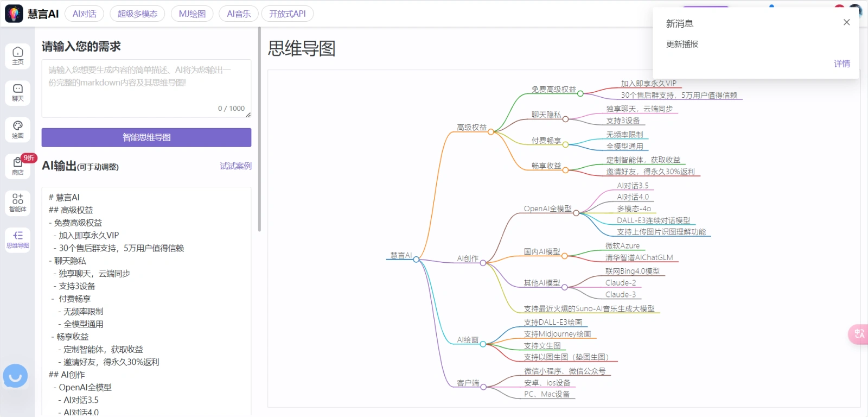Click the '## AI创作' line in output editor
This screenshot has height=417, width=868.
click(67, 375)
